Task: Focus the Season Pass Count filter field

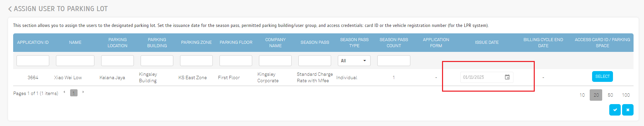Action: tap(393, 61)
